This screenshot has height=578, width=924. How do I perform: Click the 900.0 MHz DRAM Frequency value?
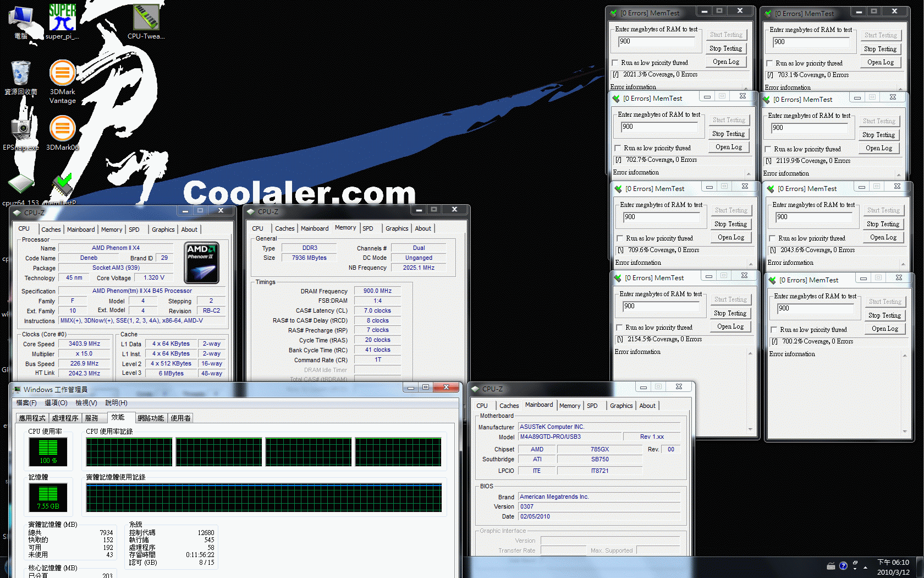click(377, 291)
